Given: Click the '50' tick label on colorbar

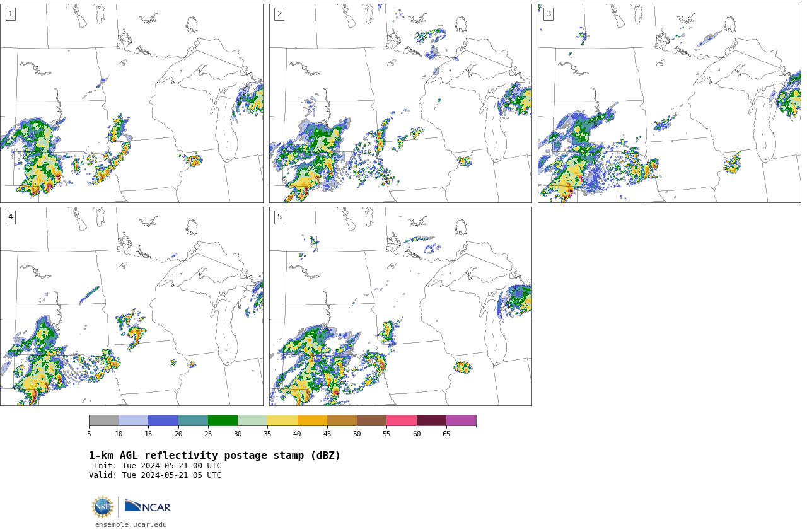Looking at the screenshot, I should [x=357, y=434].
